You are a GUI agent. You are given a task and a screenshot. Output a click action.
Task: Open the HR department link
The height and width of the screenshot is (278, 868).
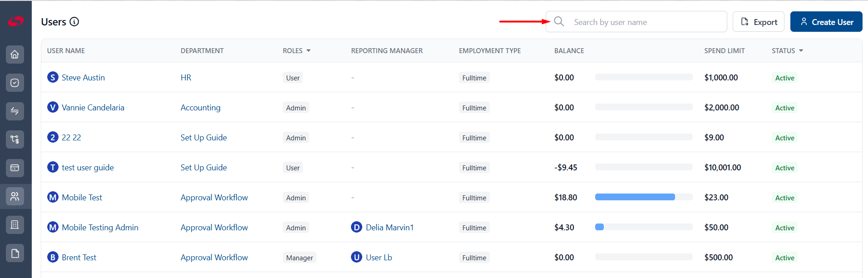point(186,78)
